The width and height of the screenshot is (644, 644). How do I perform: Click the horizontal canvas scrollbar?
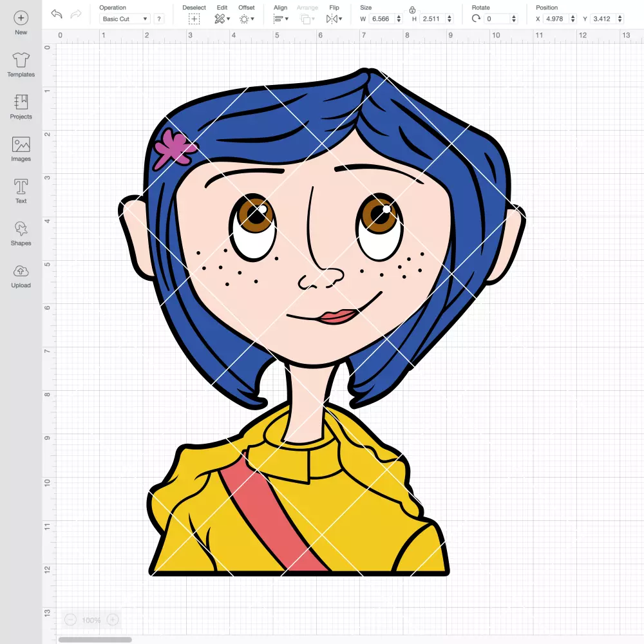coord(95,639)
